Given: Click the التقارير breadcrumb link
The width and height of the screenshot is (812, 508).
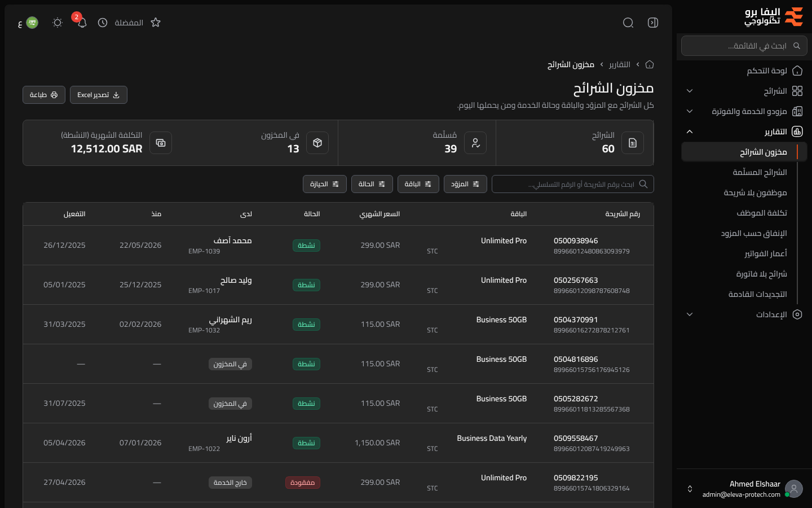Looking at the screenshot, I should 620,64.
